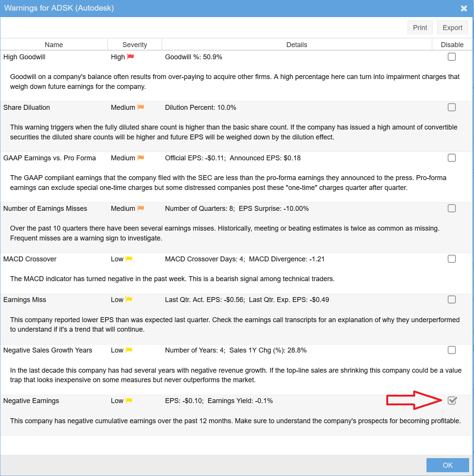The width and height of the screenshot is (474, 476).
Task: Export the warnings list
Action: [452, 28]
